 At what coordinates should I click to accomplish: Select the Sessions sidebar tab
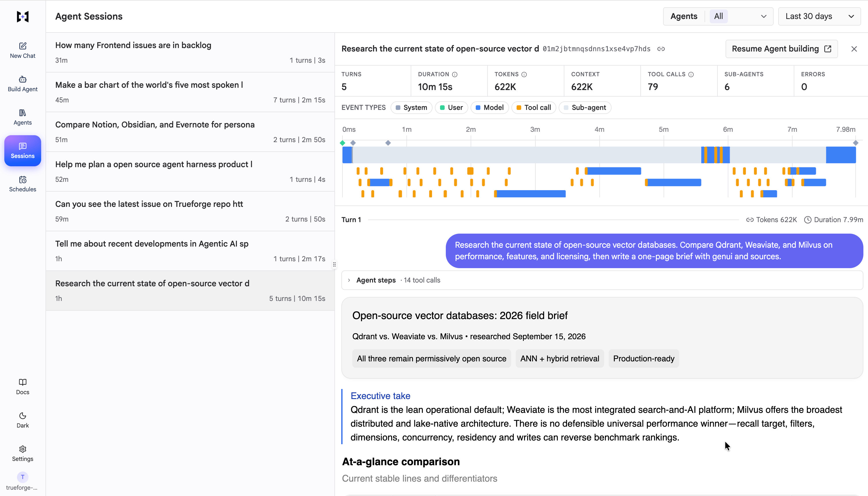(x=22, y=150)
